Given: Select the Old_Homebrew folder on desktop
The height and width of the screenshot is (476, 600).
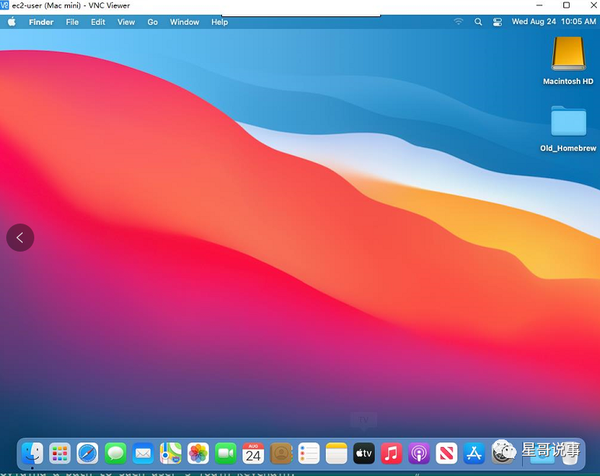Looking at the screenshot, I should tap(568, 121).
